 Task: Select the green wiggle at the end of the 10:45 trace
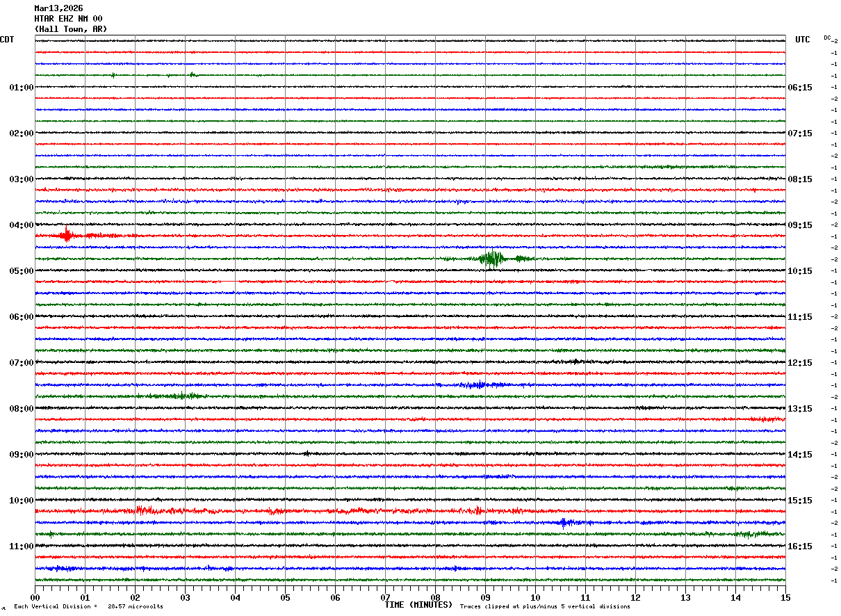(x=748, y=534)
